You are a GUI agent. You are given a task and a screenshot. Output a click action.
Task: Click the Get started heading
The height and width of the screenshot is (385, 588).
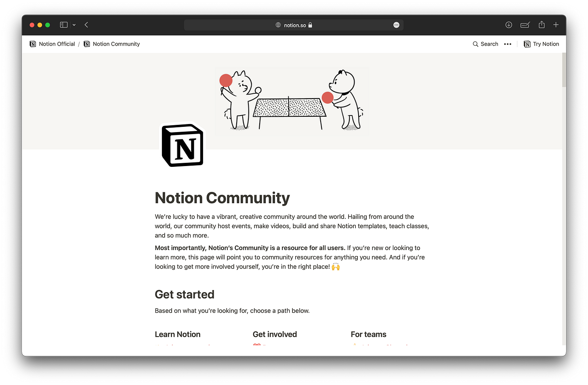[x=185, y=295]
